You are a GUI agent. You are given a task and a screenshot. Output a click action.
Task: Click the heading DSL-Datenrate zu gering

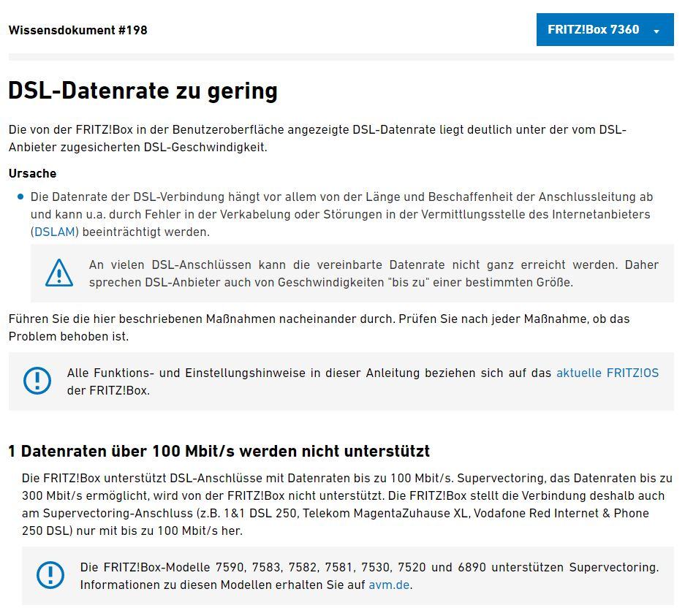[143, 91]
